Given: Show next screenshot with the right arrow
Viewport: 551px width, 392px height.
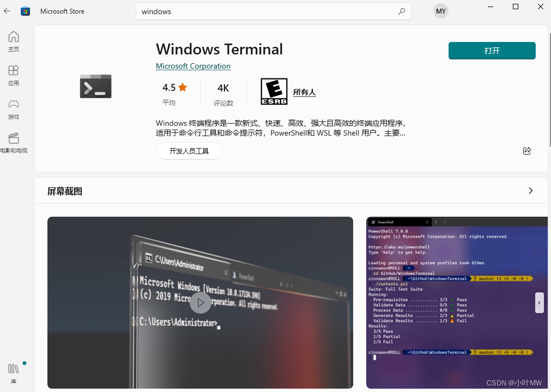Looking at the screenshot, I should point(540,303).
